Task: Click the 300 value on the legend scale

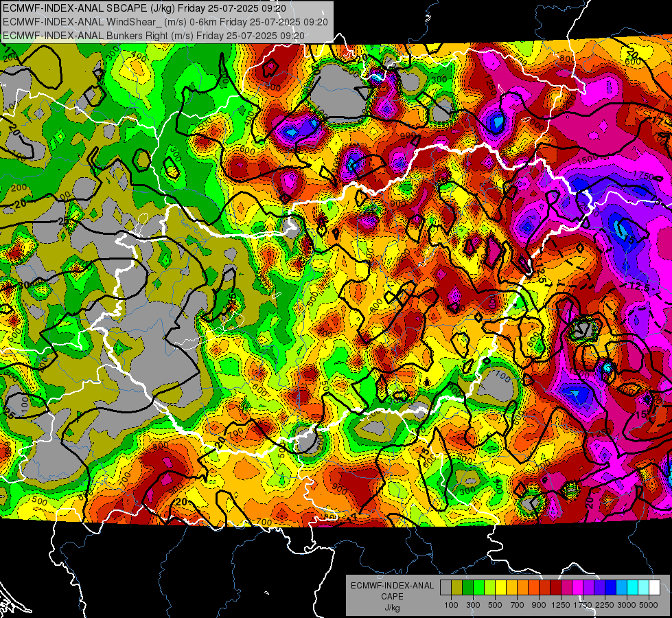Action: 473,605
